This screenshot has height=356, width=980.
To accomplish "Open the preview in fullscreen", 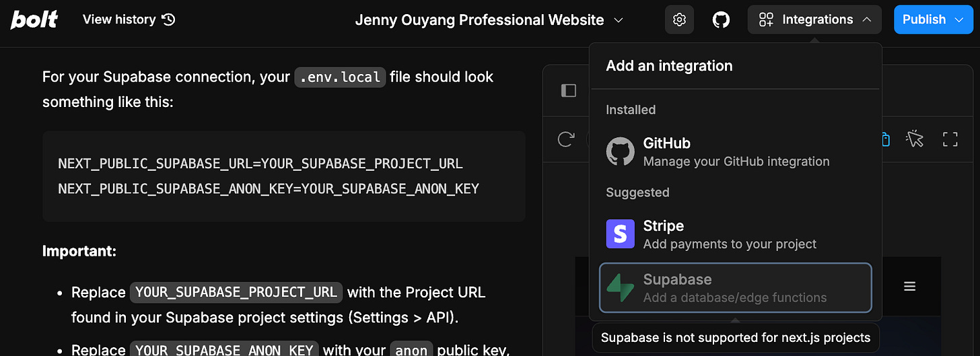I will 950,139.
